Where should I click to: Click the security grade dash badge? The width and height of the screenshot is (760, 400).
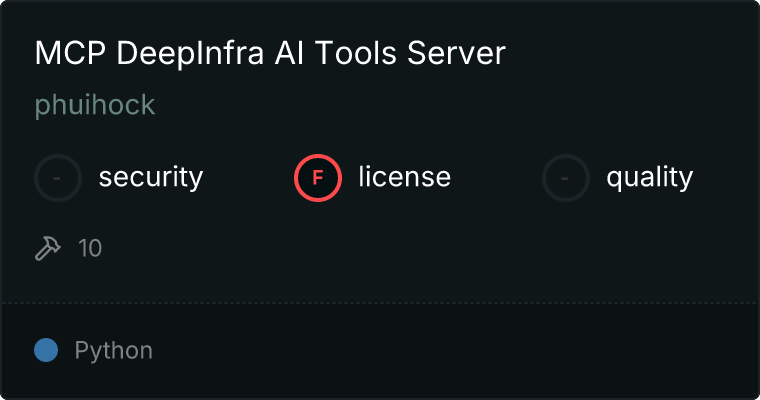coord(58,178)
